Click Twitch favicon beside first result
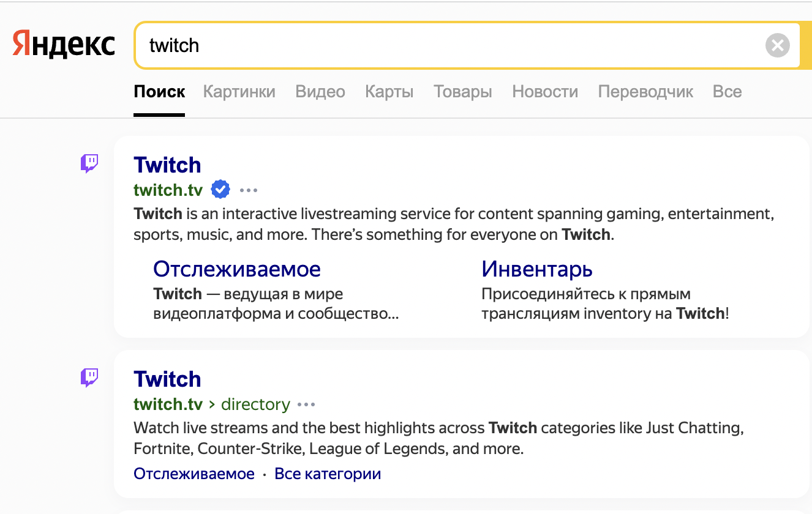The height and width of the screenshot is (514, 812). 89,163
